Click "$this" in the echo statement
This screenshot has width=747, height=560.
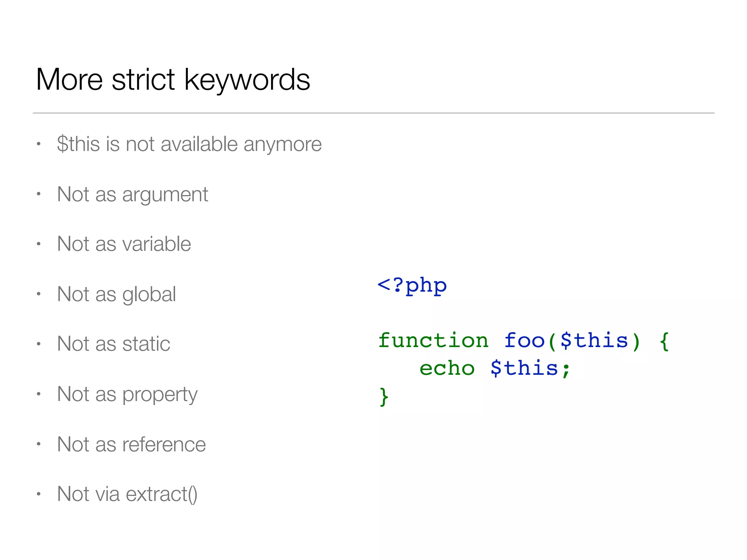tap(524, 369)
